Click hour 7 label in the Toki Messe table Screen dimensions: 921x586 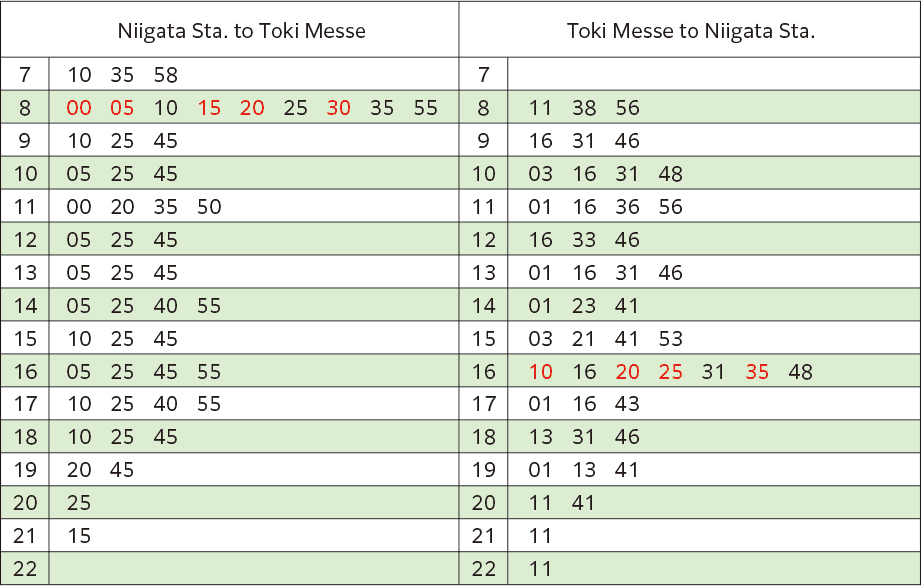tap(484, 75)
